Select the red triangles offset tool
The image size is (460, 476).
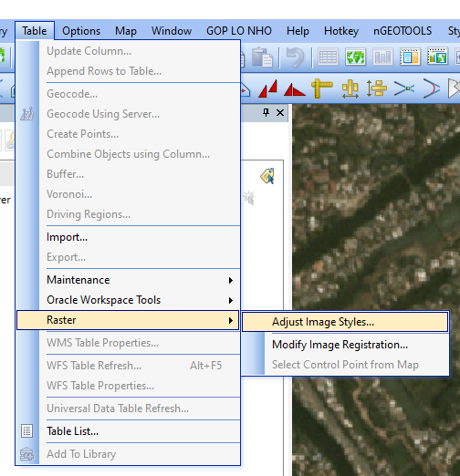[x=268, y=88]
